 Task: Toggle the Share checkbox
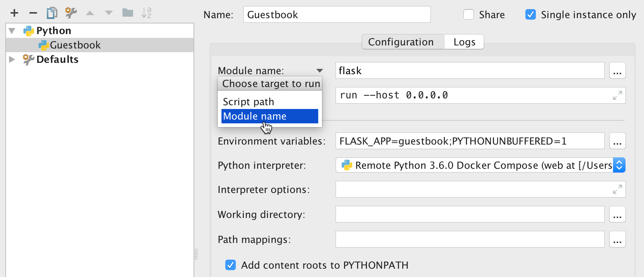[469, 15]
